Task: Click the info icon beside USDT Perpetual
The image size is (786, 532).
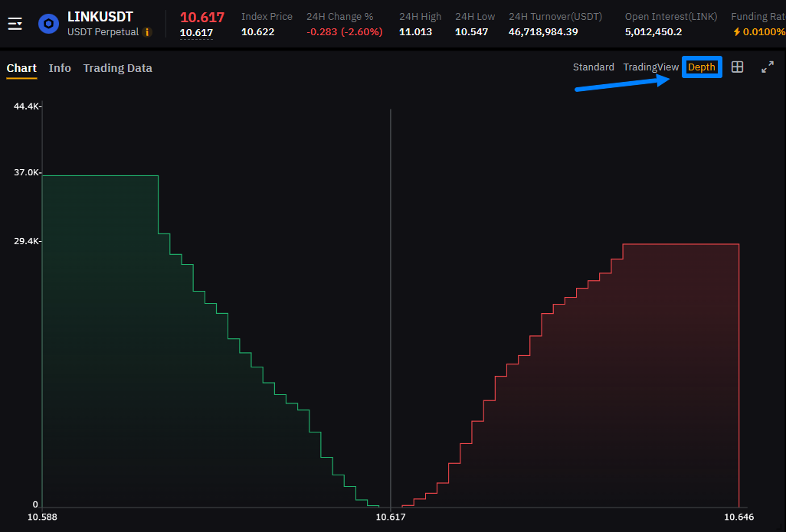Action: coord(147,32)
